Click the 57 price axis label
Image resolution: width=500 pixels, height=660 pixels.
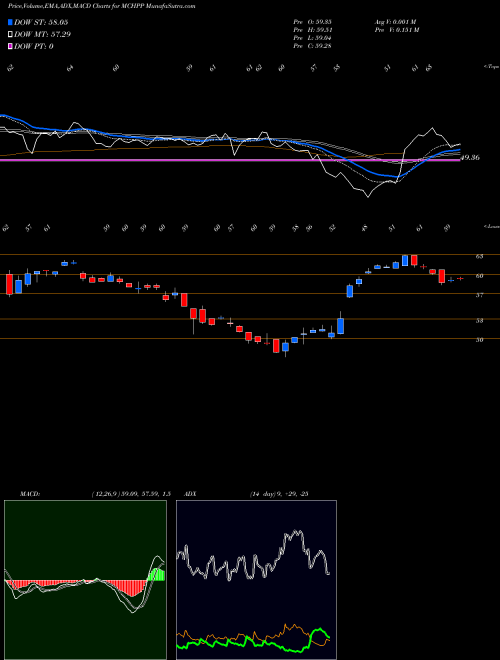(x=479, y=295)
